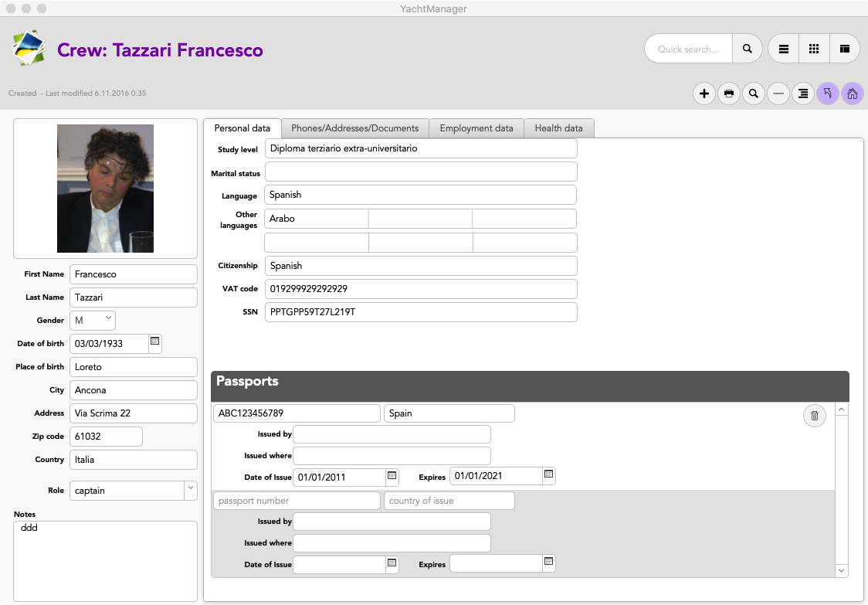Open calendar for empty passport Expires field

(x=548, y=563)
